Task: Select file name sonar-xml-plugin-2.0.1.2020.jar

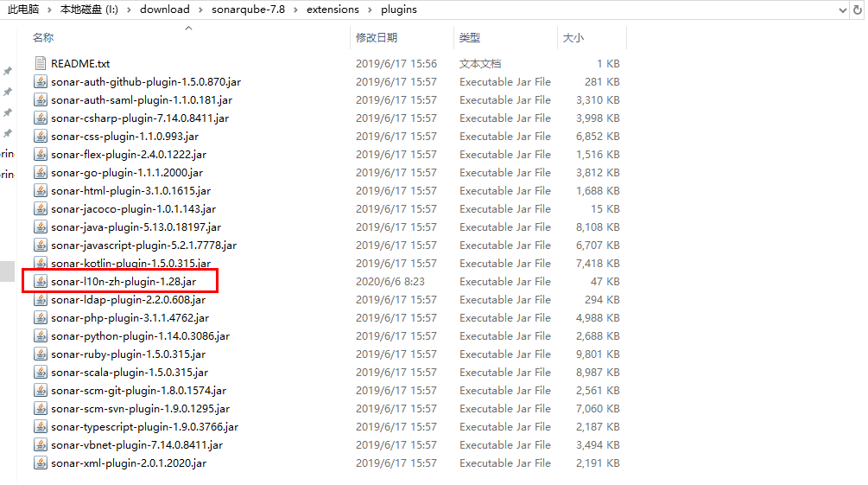Action: [x=129, y=463]
